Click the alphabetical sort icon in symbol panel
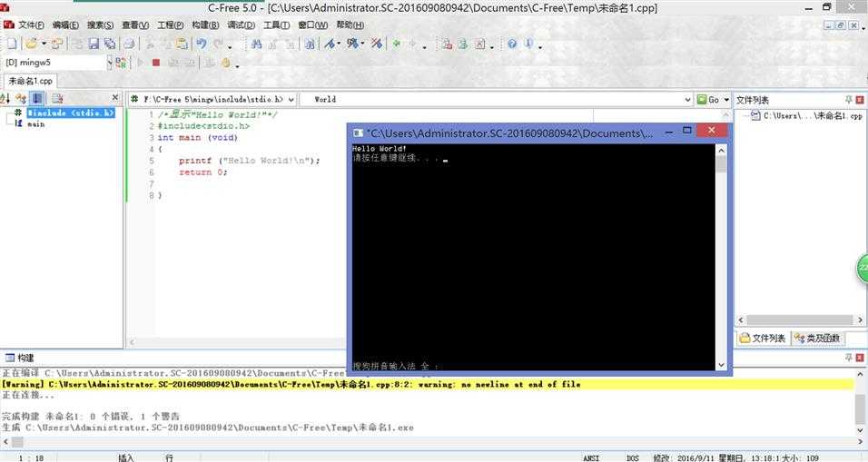 5,99
